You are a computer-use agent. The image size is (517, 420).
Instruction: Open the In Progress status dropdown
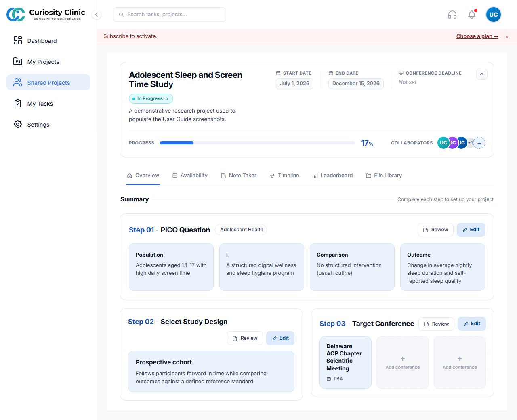click(x=151, y=98)
